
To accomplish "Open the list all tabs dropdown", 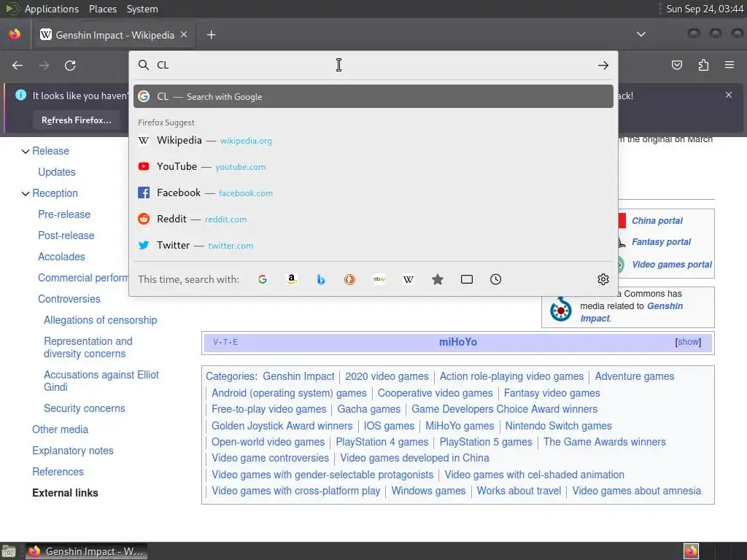I will 641,34.
